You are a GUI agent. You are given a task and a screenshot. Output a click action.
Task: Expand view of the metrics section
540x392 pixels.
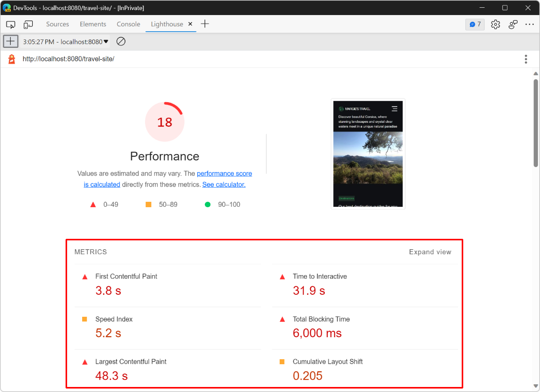pos(430,252)
